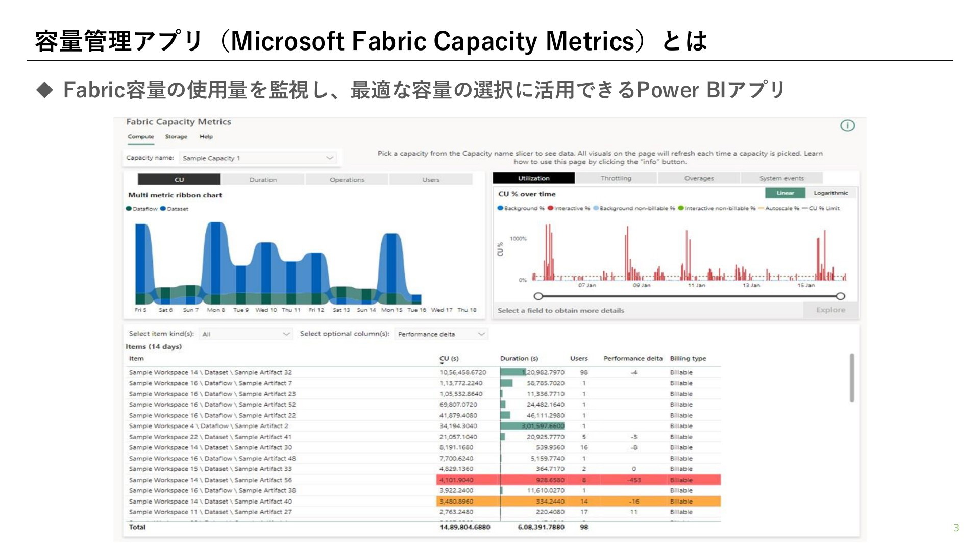Click the Background % legend entry
The image size is (980, 551).
coord(521,208)
